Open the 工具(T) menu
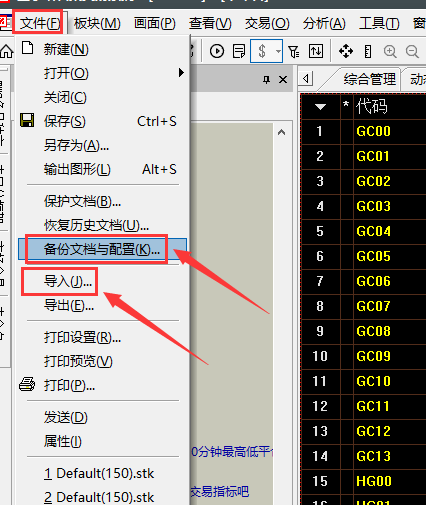The height and width of the screenshot is (505, 426). click(x=379, y=24)
